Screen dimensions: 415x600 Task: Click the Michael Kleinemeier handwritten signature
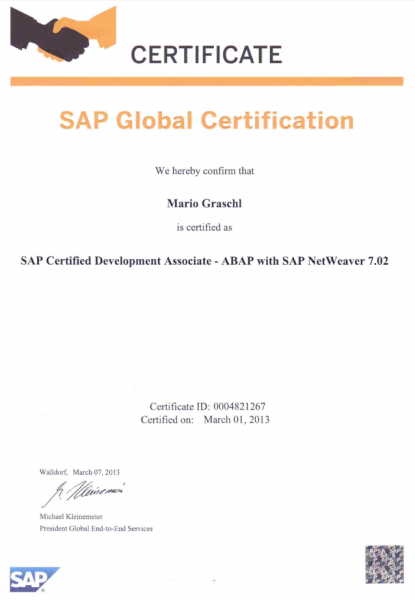tap(83, 493)
